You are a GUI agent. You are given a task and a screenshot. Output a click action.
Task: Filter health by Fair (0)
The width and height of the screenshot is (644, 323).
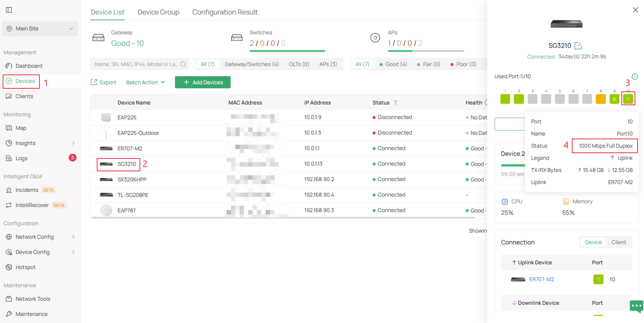[428, 64]
